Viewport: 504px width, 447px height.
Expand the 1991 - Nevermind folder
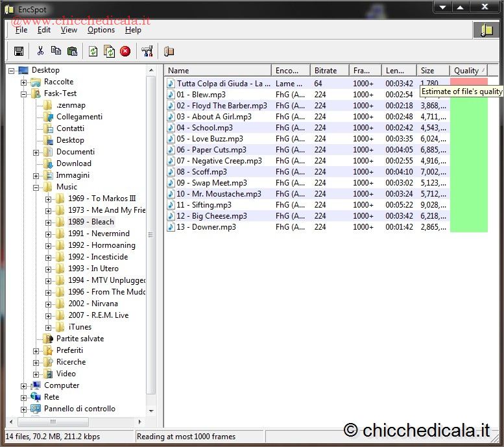tap(49, 234)
